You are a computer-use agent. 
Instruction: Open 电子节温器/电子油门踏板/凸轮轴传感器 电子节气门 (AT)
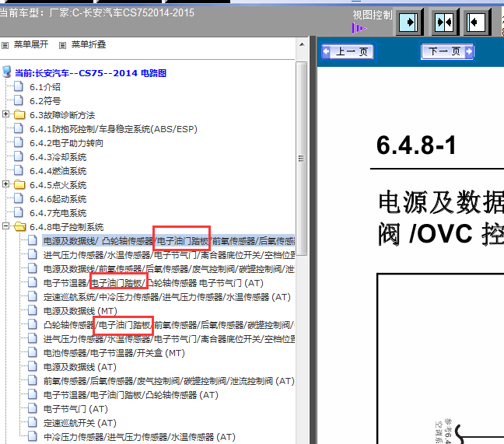coord(153,283)
